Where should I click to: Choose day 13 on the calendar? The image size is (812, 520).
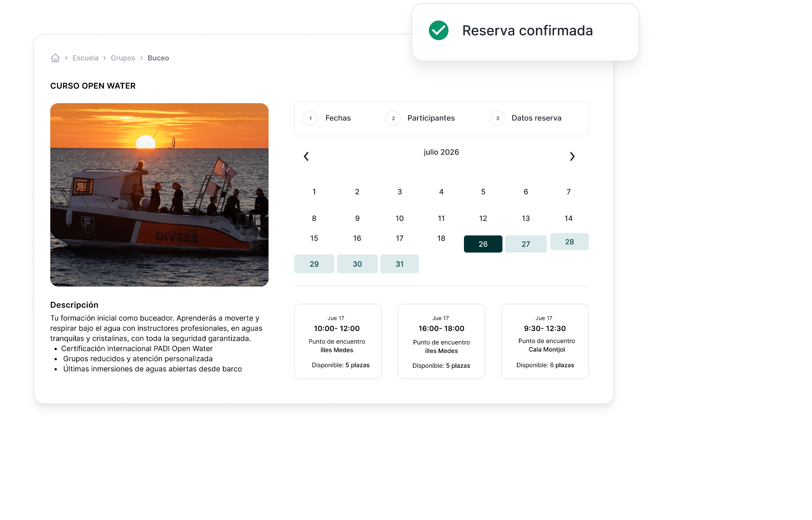(x=526, y=219)
